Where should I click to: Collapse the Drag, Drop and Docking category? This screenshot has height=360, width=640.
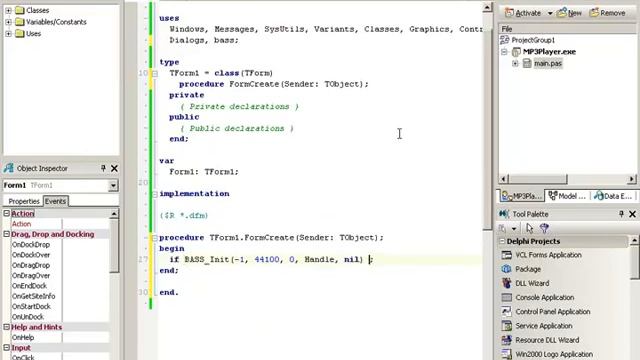pos(7,234)
